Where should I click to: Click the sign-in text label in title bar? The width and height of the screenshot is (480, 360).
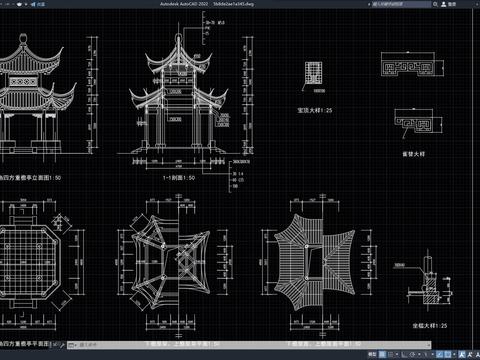pos(452,4)
